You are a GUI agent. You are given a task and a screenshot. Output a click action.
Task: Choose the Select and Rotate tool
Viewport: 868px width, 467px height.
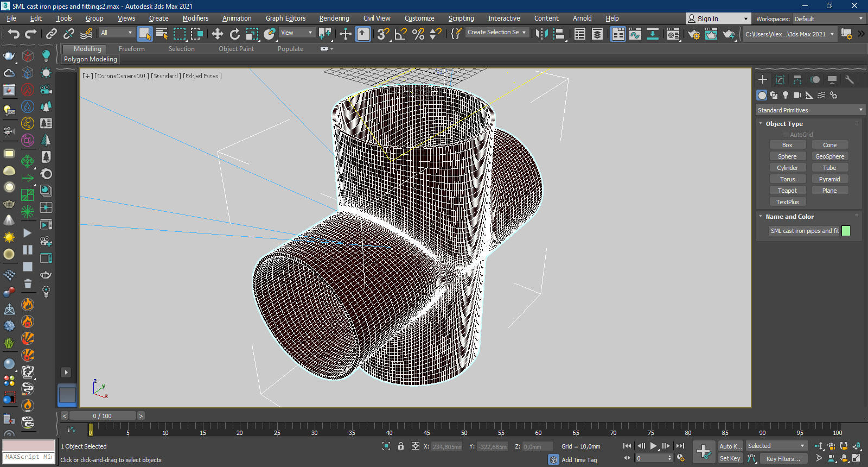pyautogui.click(x=235, y=34)
